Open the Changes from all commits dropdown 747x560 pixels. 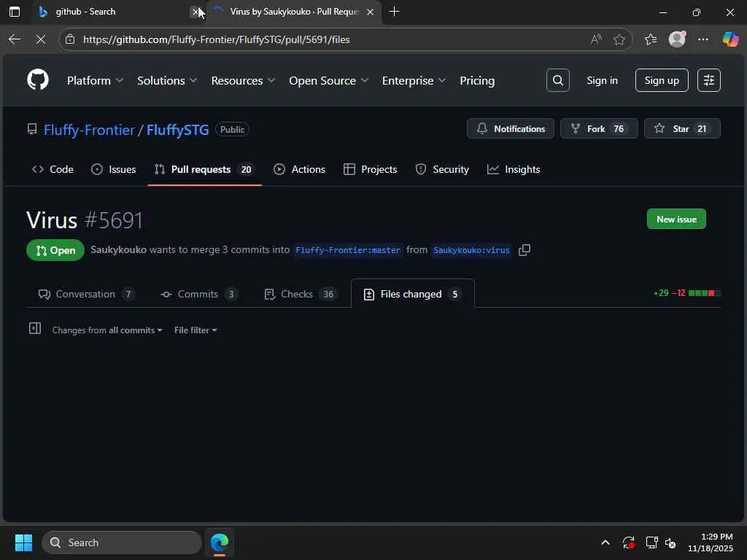pos(107,330)
